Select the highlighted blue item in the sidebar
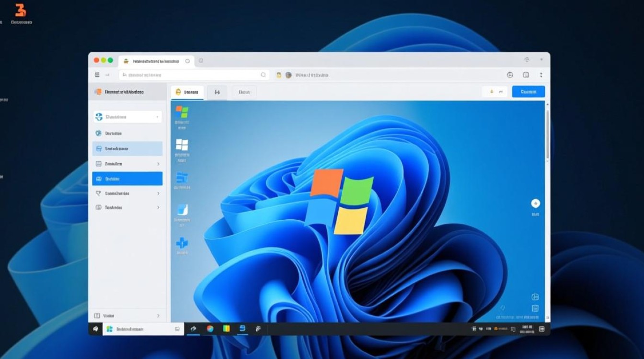The width and height of the screenshot is (644, 359). pyautogui.click(x=127, y=178)
